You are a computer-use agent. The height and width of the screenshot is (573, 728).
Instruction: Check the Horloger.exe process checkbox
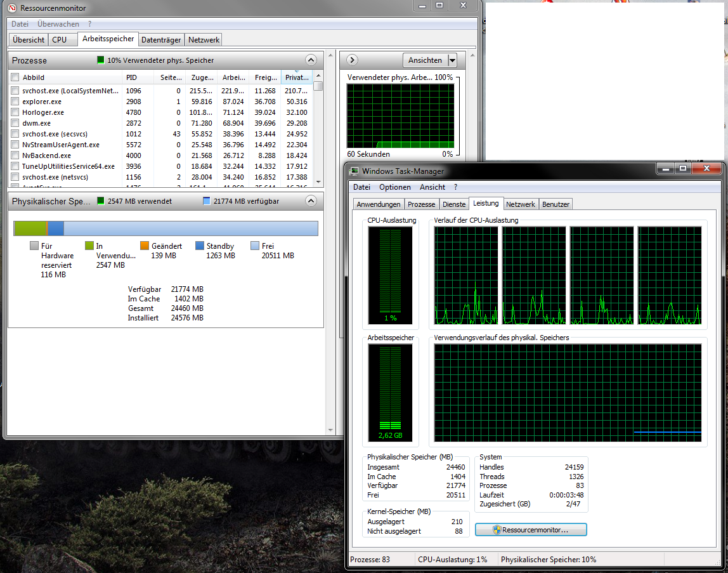tap(15, 112)
